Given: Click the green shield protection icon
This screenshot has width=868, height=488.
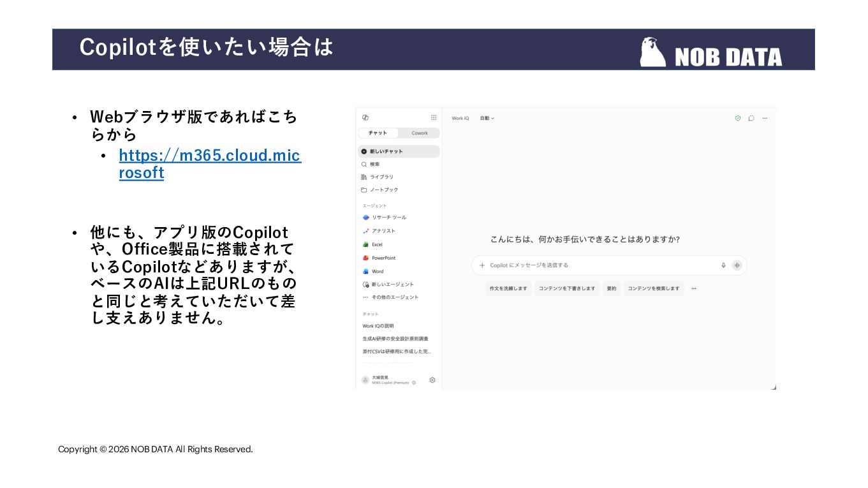Looking at the screenshot, I should tap(738, 118).
